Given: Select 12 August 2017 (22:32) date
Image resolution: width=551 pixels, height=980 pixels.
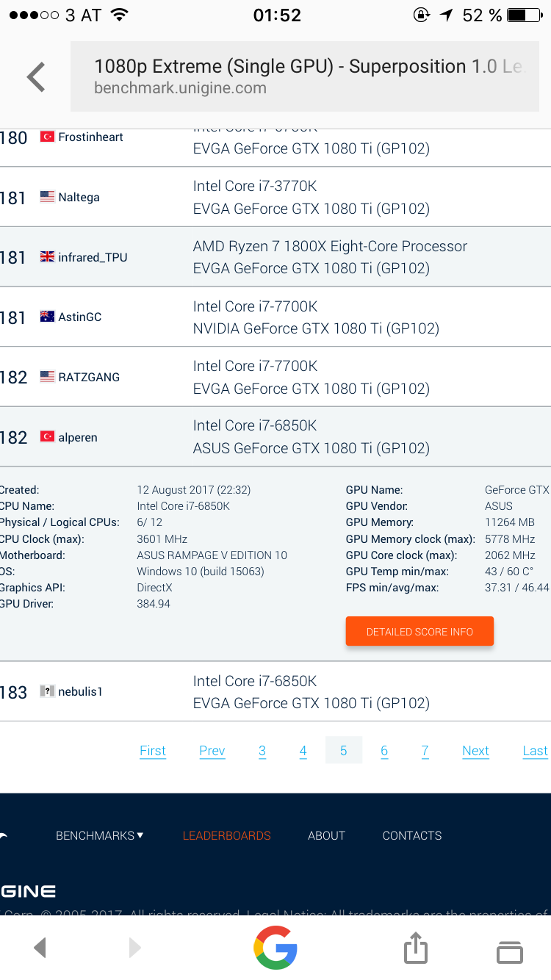Looking at the screenshot, I should pos(194,490).
